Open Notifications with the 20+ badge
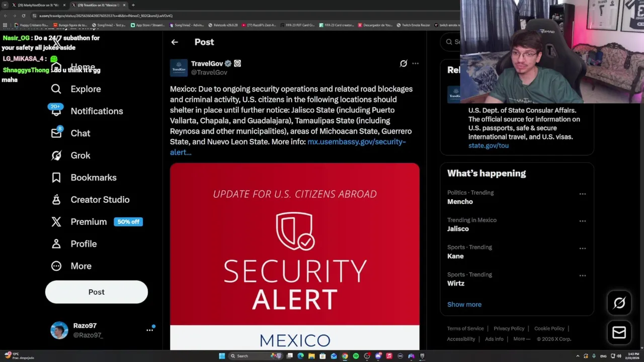644x362 pixels. [87, 111]
